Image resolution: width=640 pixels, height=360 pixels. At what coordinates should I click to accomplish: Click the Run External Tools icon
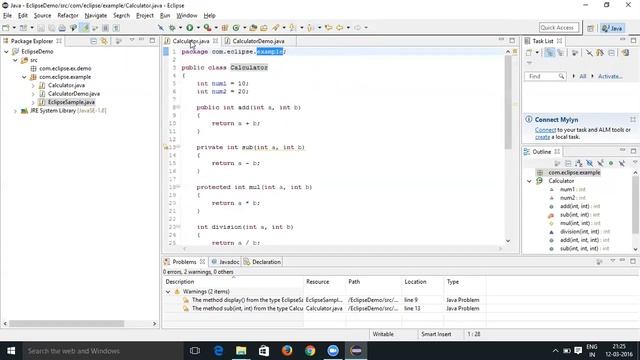pyautogui.click(x=207, y=28)
